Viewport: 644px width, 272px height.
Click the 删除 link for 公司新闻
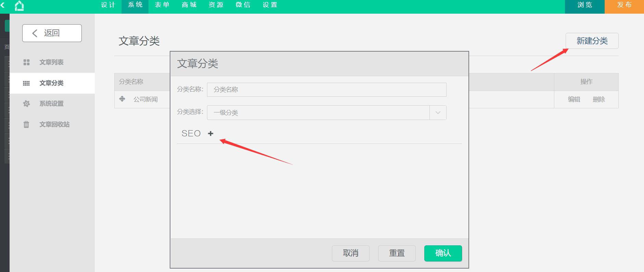coord(599,99)
